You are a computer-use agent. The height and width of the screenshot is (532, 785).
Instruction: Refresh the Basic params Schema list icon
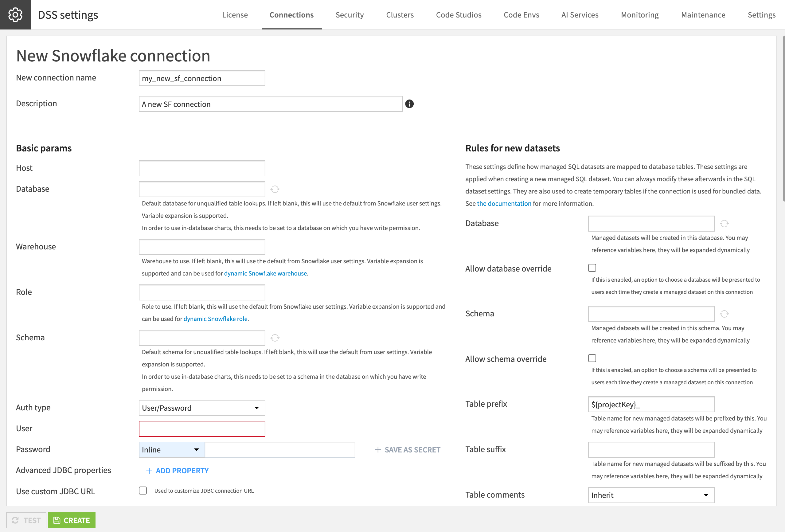(x=275, y=338)
